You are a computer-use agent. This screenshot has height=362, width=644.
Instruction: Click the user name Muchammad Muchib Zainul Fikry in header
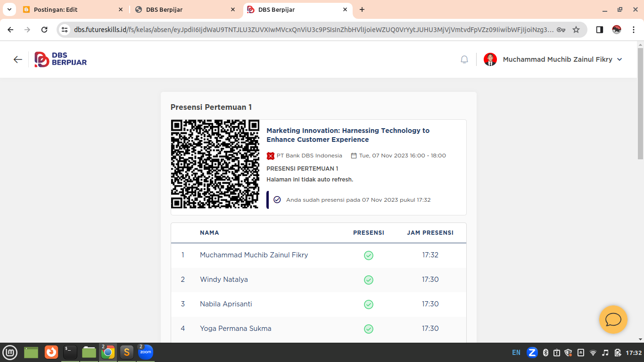(x=558, y=59)
